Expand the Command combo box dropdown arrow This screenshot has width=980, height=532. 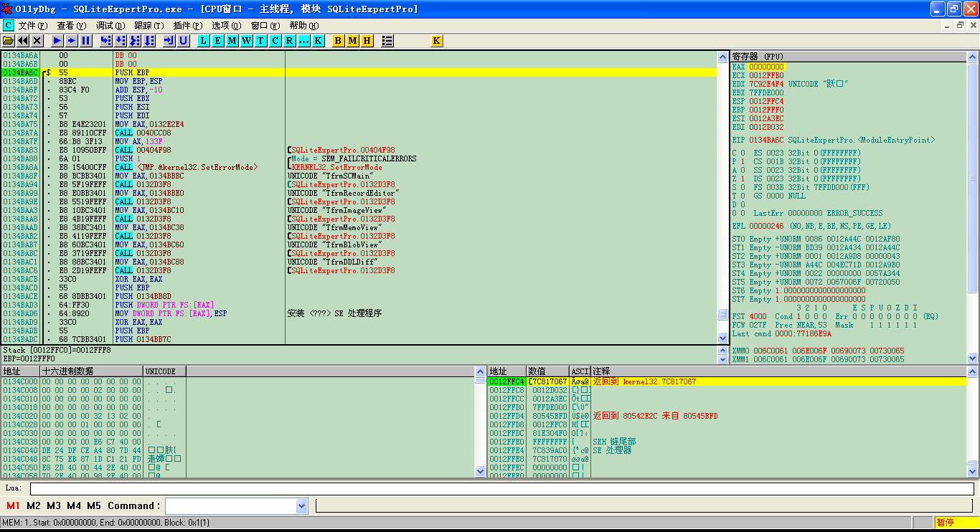[302, 506]
